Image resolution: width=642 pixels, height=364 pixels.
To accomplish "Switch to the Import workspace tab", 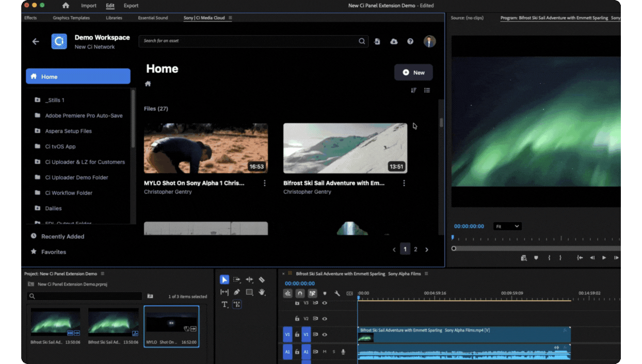I will click(x=89, y=6).
